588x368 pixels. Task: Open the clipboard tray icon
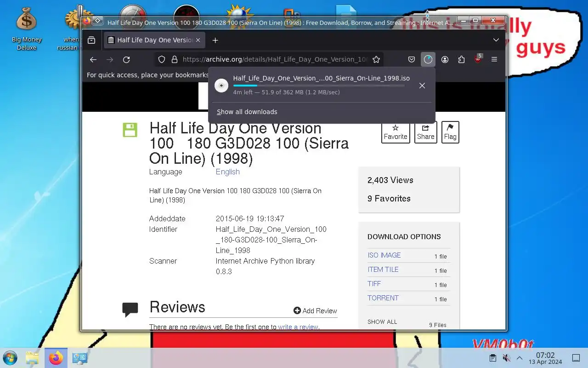[492, 358]
